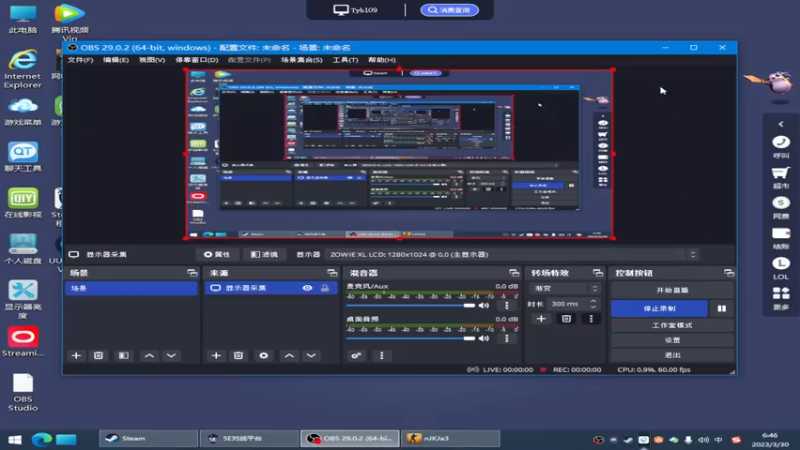Mute 桌面音频 speaker icon
Screen dimensions: 800x450
tap(484, 338)
